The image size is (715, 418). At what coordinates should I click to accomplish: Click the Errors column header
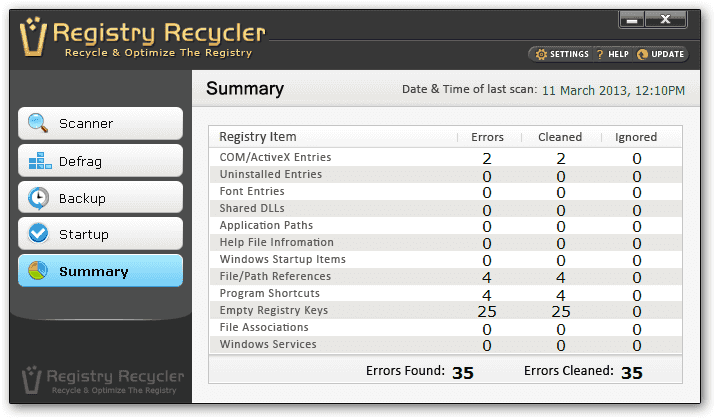487,137
